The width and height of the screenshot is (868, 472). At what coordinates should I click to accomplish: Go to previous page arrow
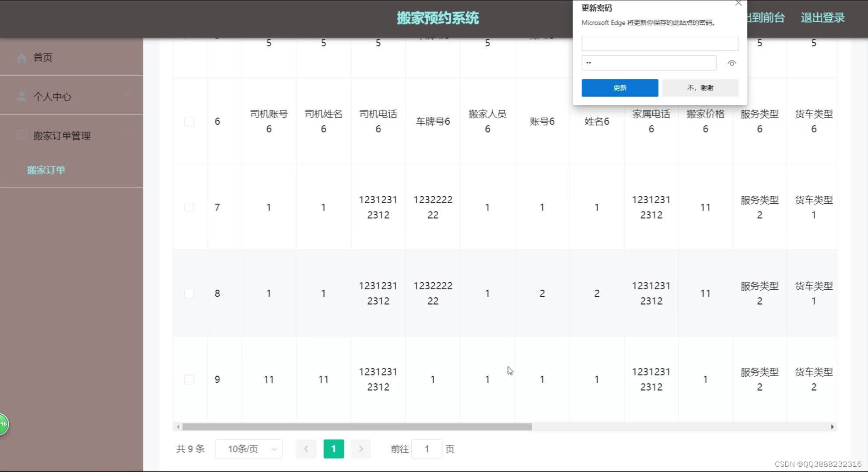[x=306, y=449]
